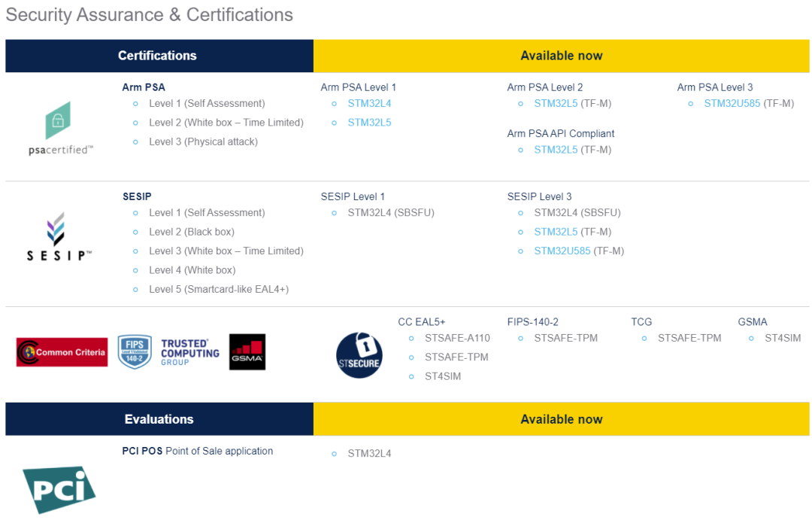Click the Trusted Computing Group logo
This screenshot has height=523, width=812.
click(190, 352)
